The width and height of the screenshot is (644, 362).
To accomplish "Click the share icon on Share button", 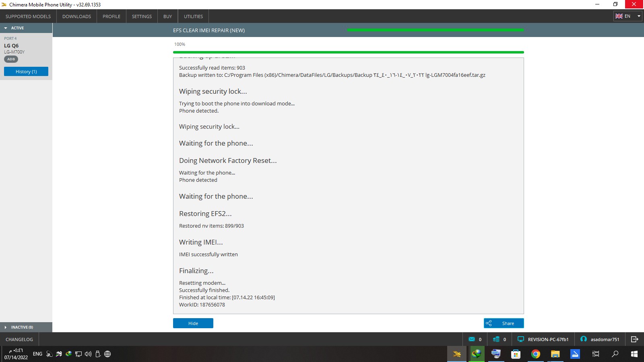I will (489, 323).
